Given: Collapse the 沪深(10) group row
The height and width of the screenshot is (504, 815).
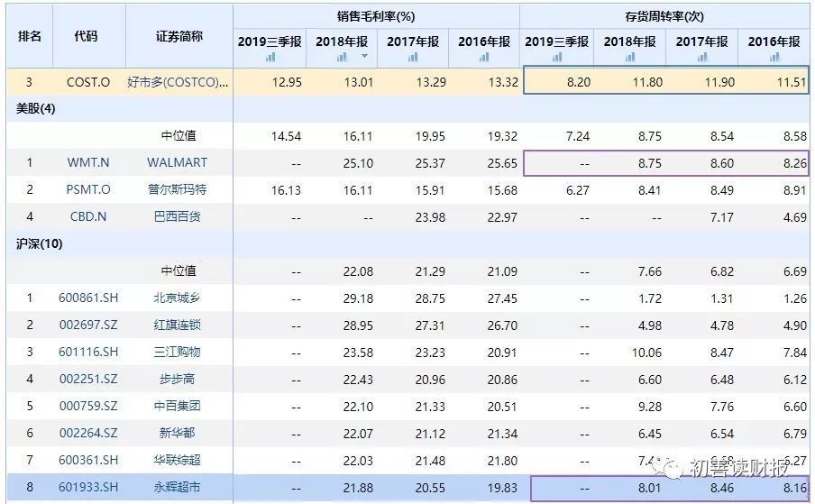Looking at the screenshot, I should [40, 243].
